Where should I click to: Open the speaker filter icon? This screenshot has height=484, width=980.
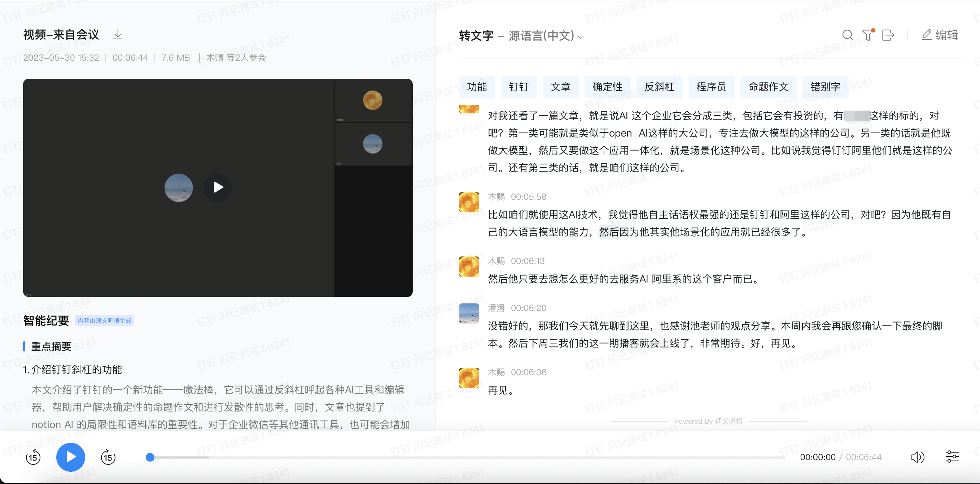point(868,35)
